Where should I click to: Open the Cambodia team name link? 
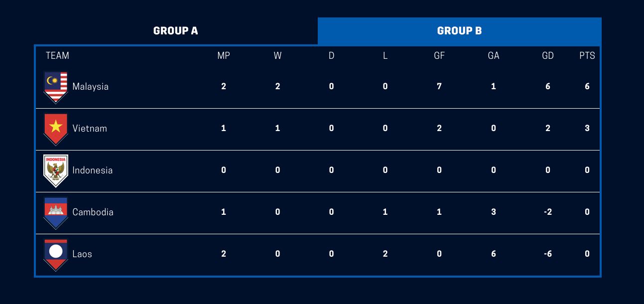pos(93,212)
